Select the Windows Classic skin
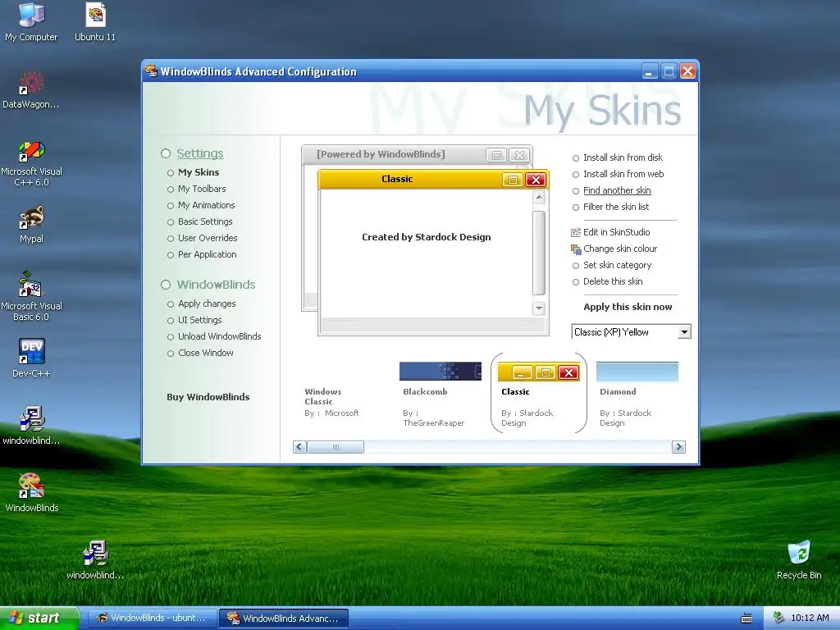Viewport: 840px width, 630px height. 333,402
